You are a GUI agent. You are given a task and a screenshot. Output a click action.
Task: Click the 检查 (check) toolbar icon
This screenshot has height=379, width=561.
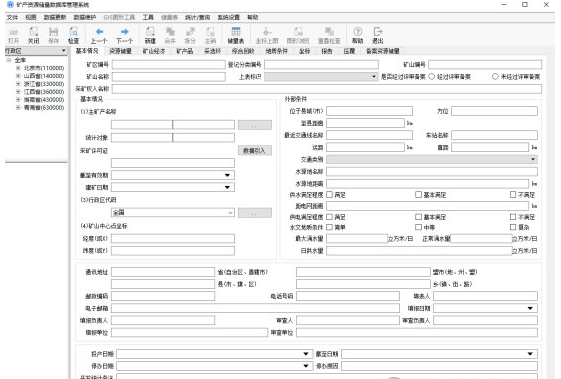coord(73,35)
